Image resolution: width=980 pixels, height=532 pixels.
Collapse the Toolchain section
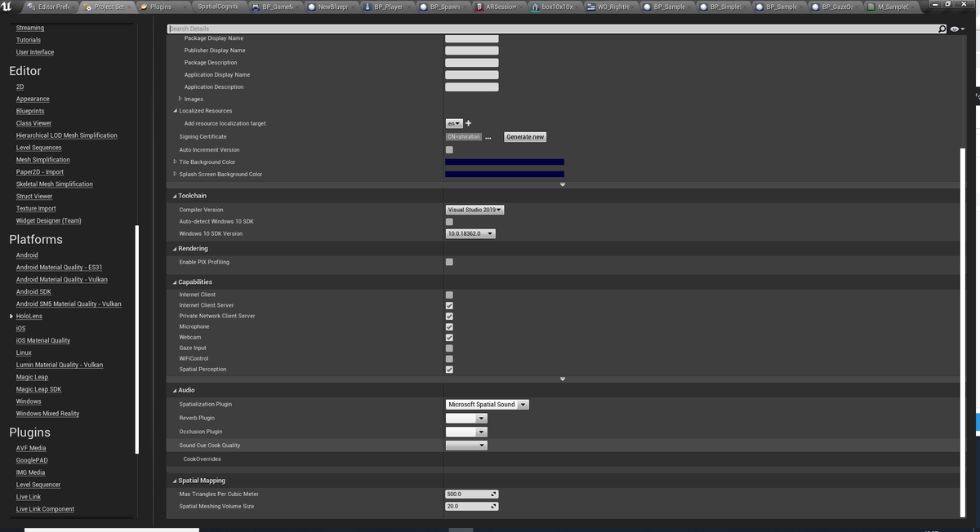point(175,197)
